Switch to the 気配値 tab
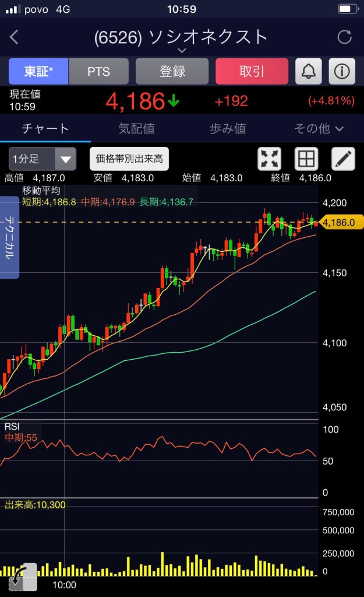The height and width of the screenshot is (597, 364). 136,129
